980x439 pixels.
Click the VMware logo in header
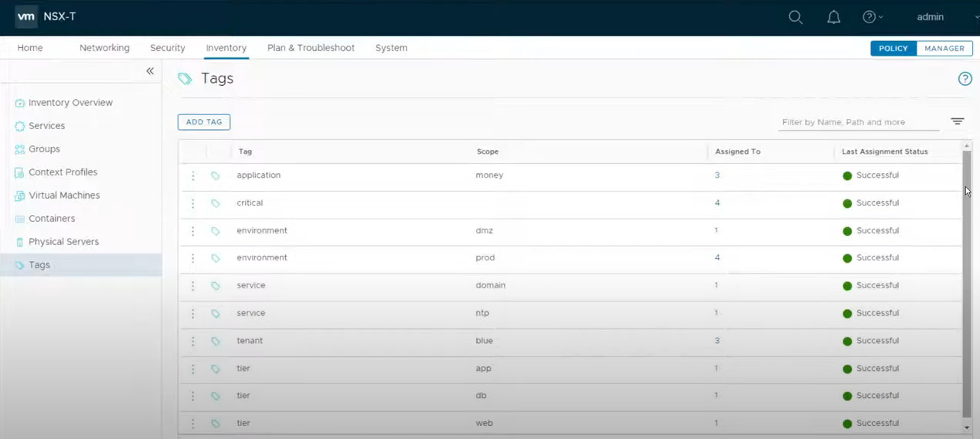26,17
